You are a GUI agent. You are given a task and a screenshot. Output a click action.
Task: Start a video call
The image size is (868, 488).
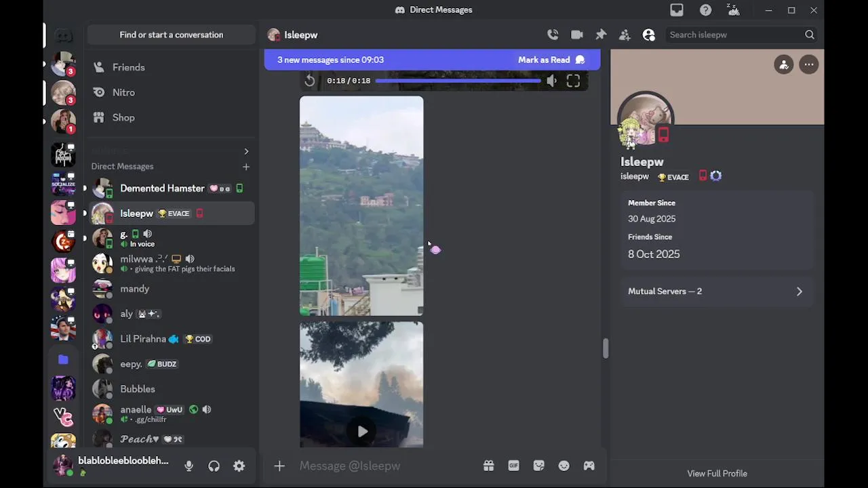(577, 35)
